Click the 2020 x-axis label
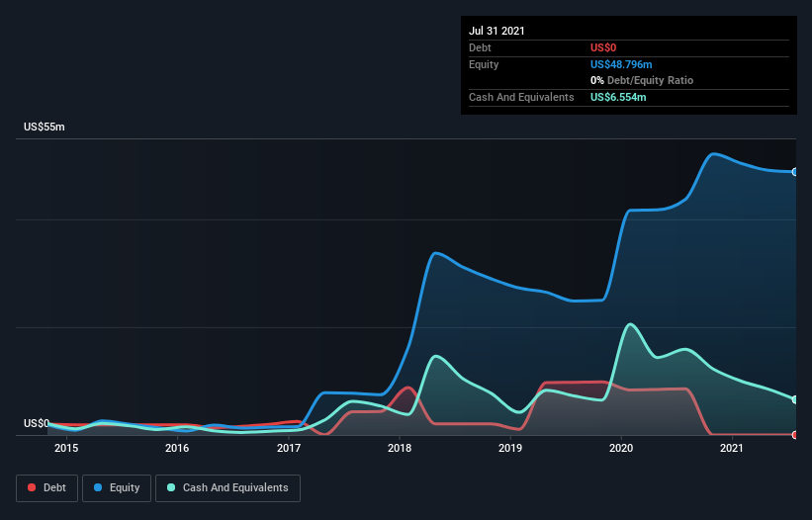Screen dimensions: 812x520 click(x=621, y=448)
